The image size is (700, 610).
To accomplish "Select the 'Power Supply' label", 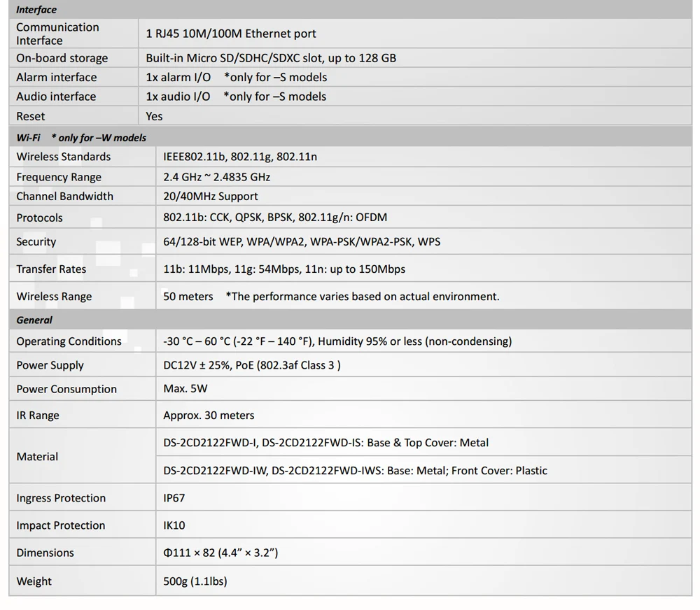I will tap(50, 365).
